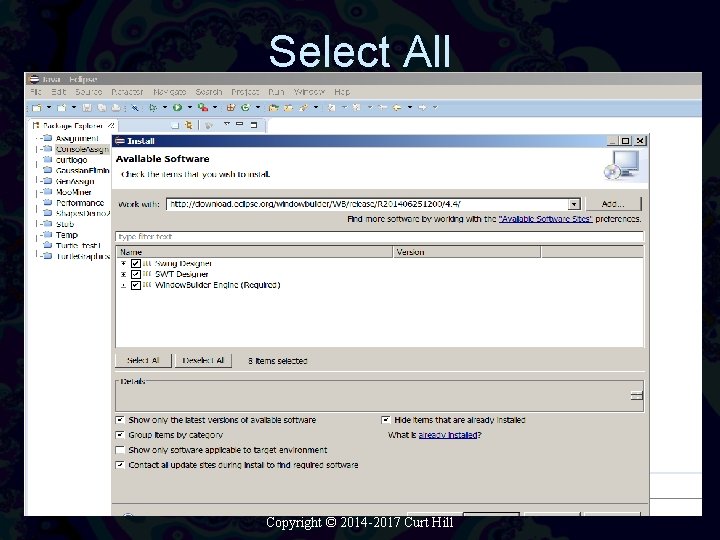720x540 pixels.
Task: Open the Navigate menu
Action: pyautogui.click(x=169, y=92)
